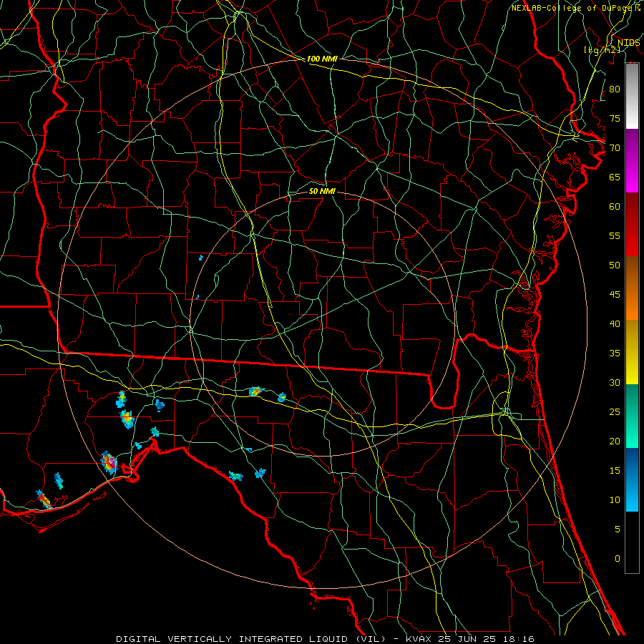Pick the yellow segment of the color bar
The image size is (644, 644).
coord(632,352)
